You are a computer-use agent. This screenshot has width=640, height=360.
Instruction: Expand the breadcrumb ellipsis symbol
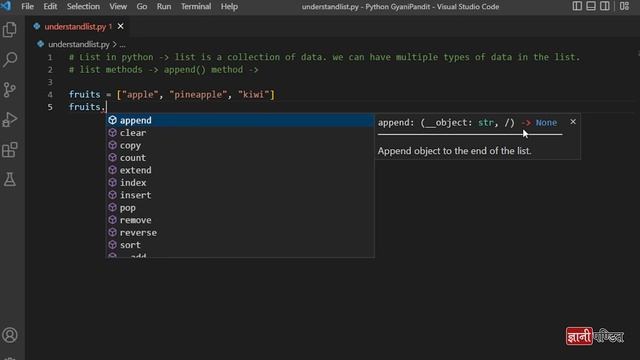point(122,44)
